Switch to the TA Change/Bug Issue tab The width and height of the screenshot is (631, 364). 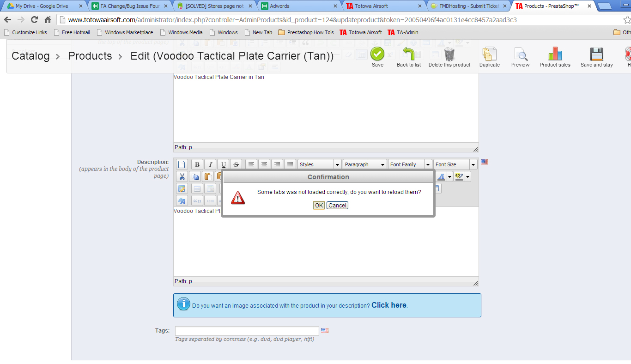click(x=129, y=6)
